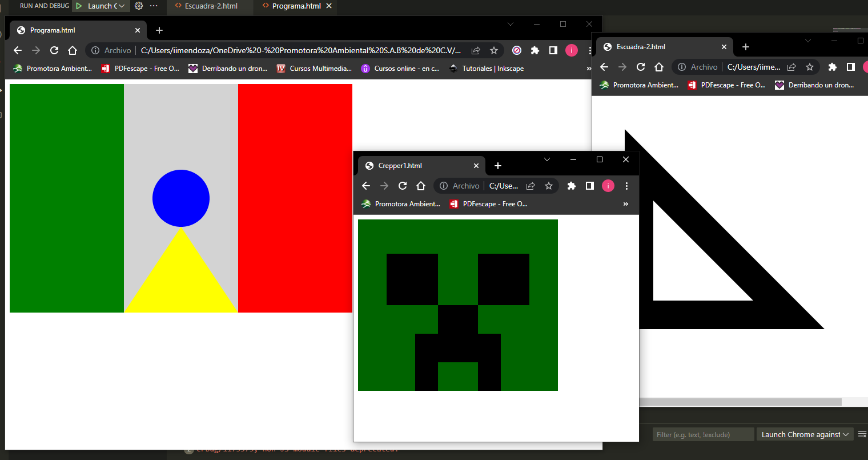Open profile avatar in Programa.html window
The width and height of the screenshot is (868, 460).
(x=572, y=50)
